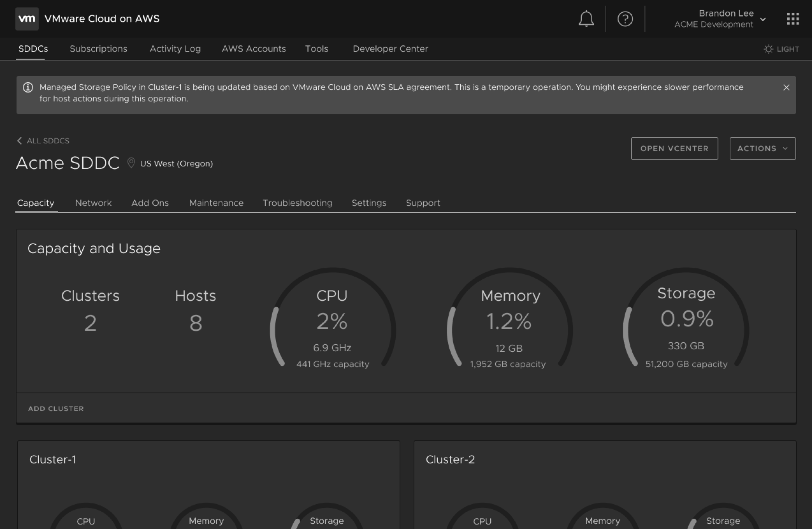Click the Clusters count 2

pos(90,322)
